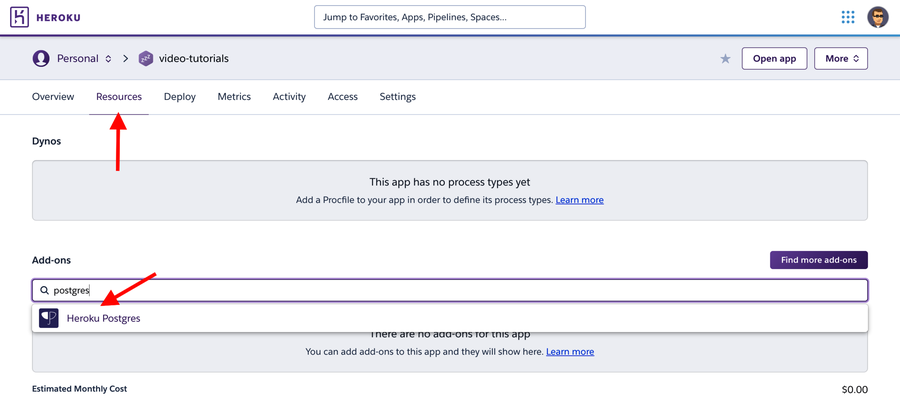The height and width of the screenshot is (409, 900).
Task: Switch to the Deploy tab
Action: point(180,97)
